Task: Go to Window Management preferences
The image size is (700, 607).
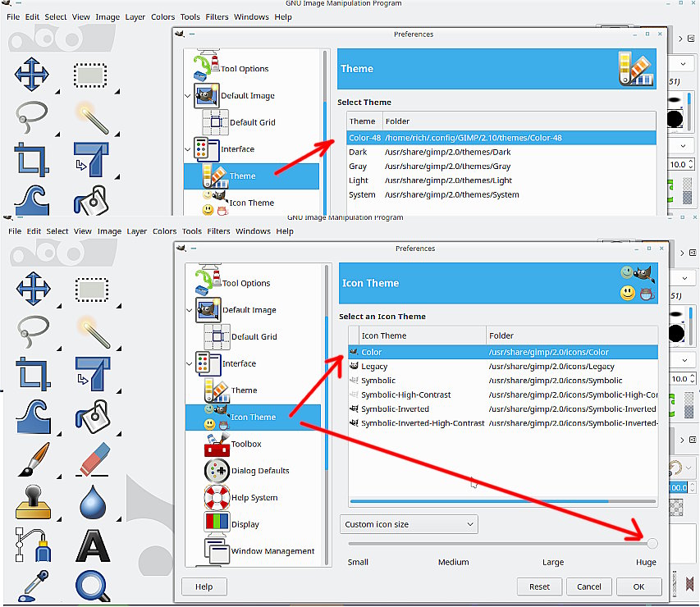Action: coord(272,551)
